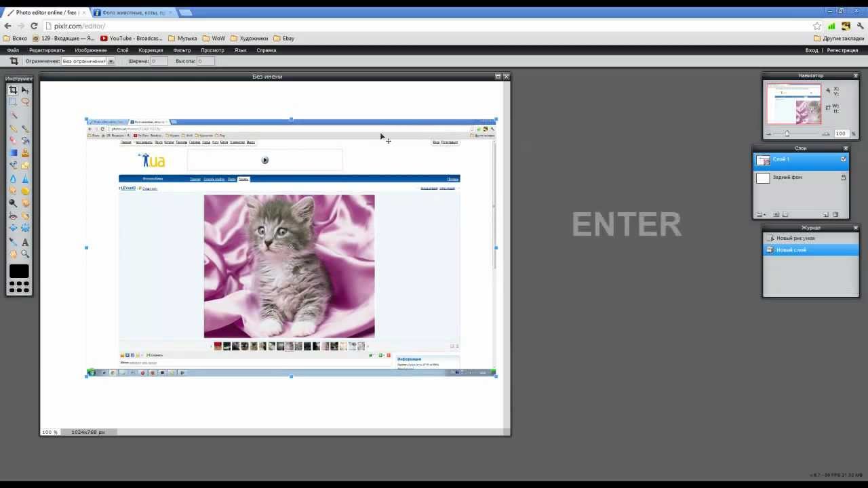
Task: Select the Задний фон layer
Action: (800, 178)
